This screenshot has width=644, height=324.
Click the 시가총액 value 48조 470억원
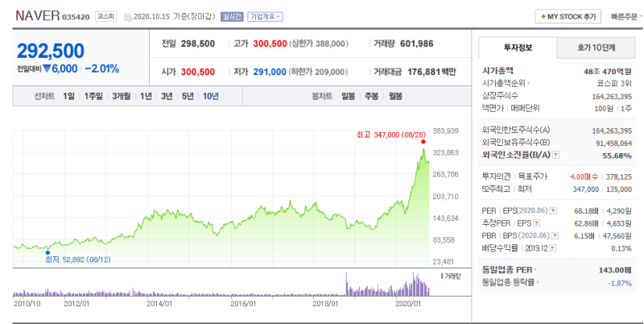click(x=608, y=71)
